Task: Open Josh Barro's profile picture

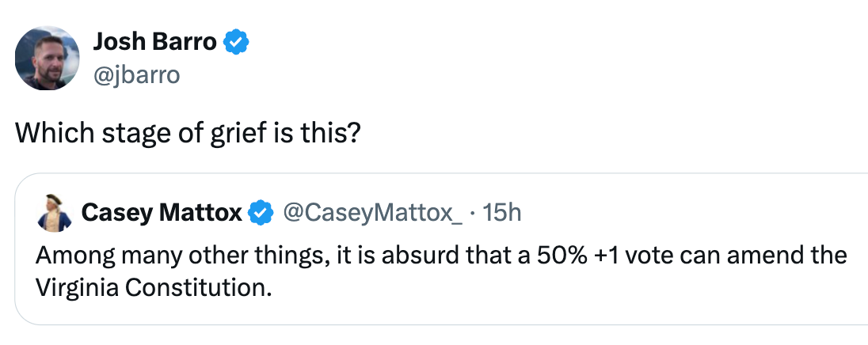Action: click(x=48, y=58)
